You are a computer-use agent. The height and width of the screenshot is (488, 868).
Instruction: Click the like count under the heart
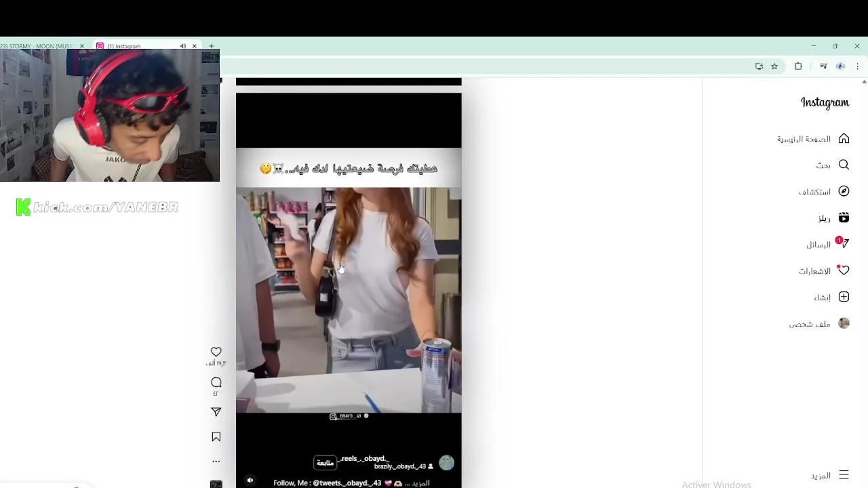pyautogui.click(x=216, y=364)
